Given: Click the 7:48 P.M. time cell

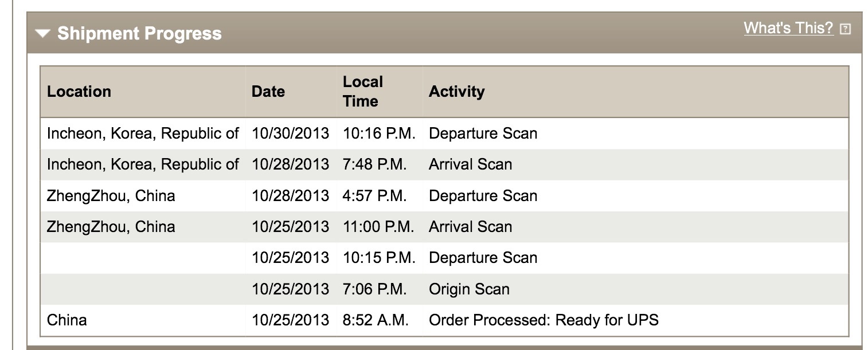Looking at the screenshot, I should click(x=375, y=164).
